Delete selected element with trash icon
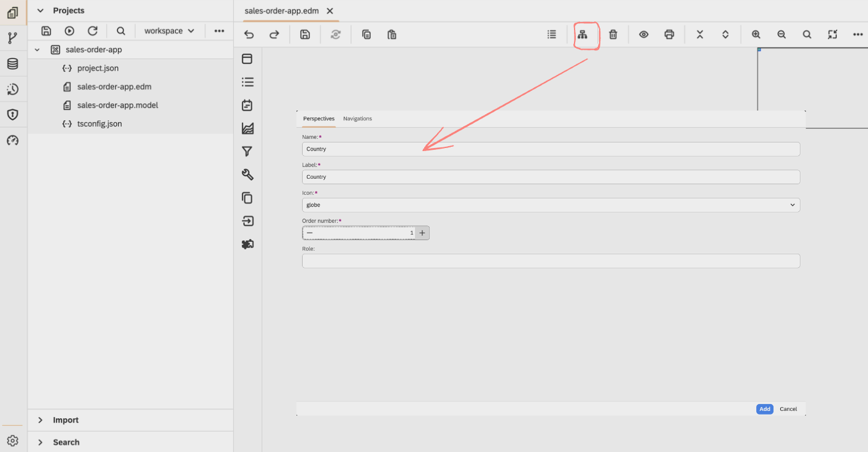The height and width of the screenshot is (452, 868). [613, 34]
